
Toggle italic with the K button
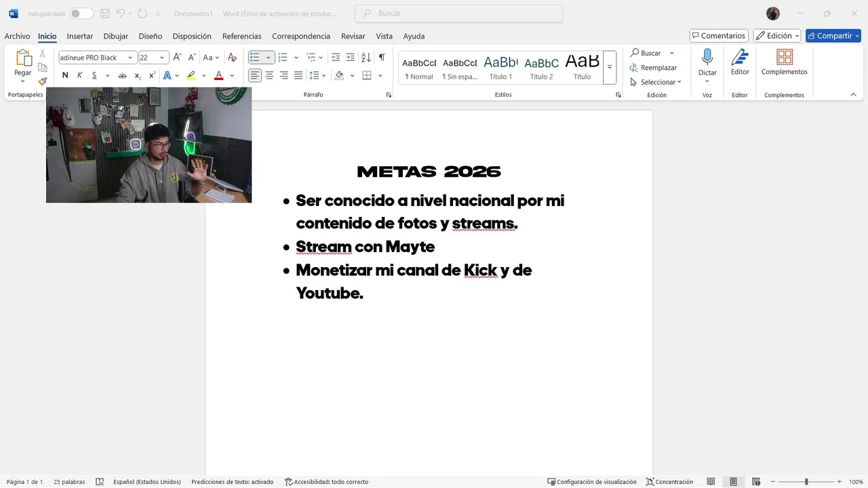pos(79,75)
